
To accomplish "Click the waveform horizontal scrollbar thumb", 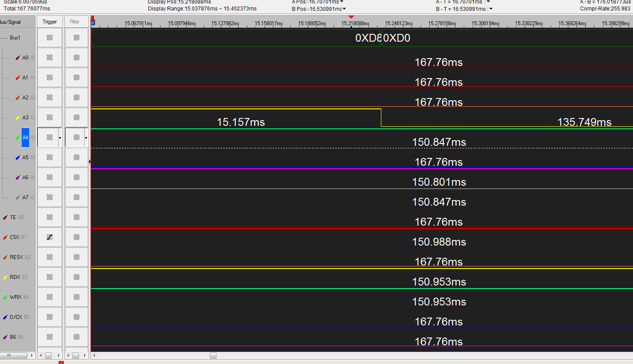I will pyautogui.click(x=213, y=356).
